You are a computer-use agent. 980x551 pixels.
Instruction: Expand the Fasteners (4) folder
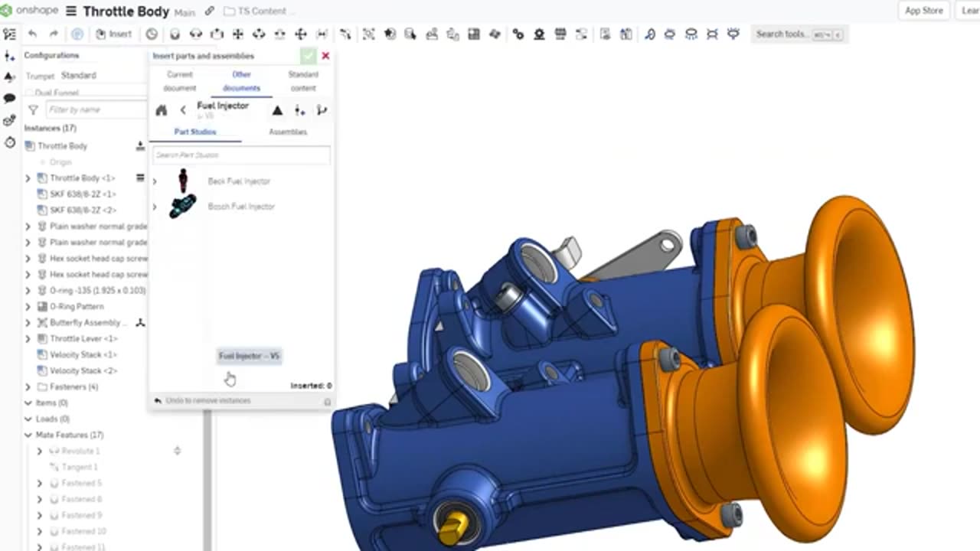pyautogui.click(x=28, y=387)
